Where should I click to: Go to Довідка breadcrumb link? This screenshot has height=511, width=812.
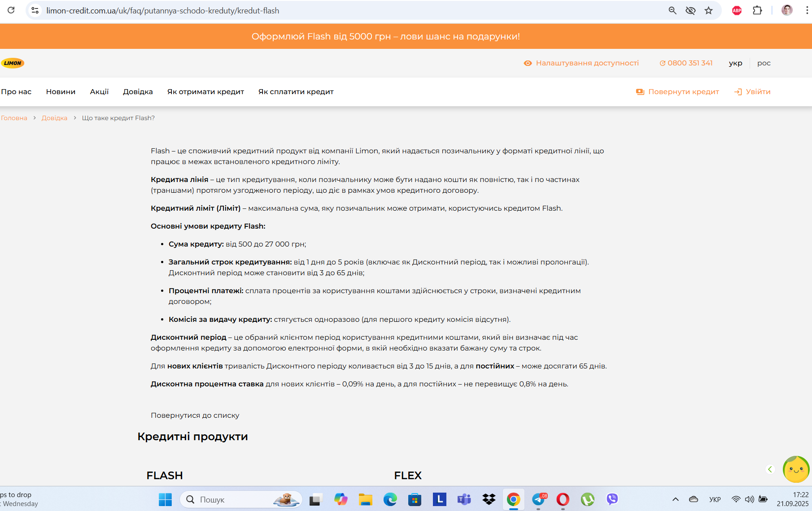(54, 118)
